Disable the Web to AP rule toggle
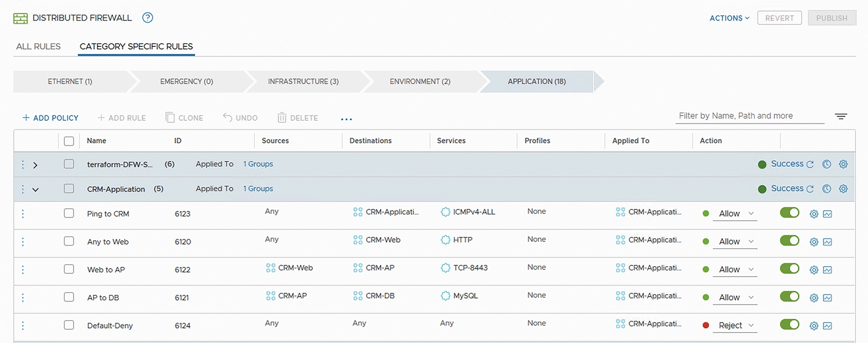 790,269
